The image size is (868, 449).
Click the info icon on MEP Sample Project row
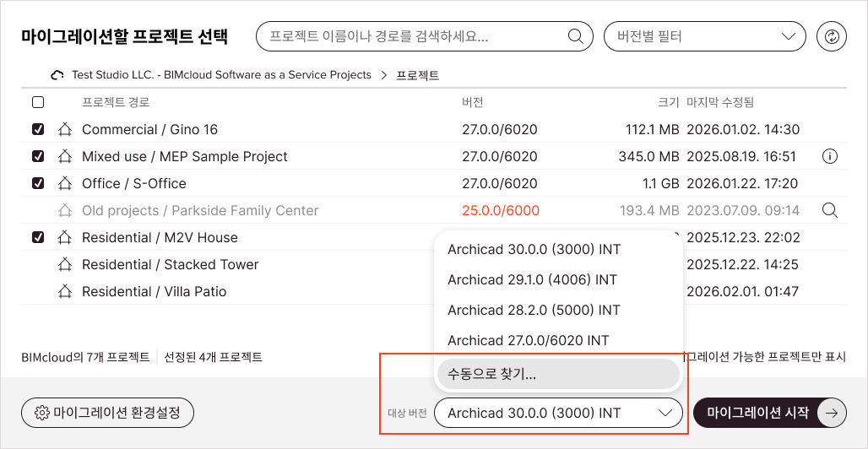829,157
